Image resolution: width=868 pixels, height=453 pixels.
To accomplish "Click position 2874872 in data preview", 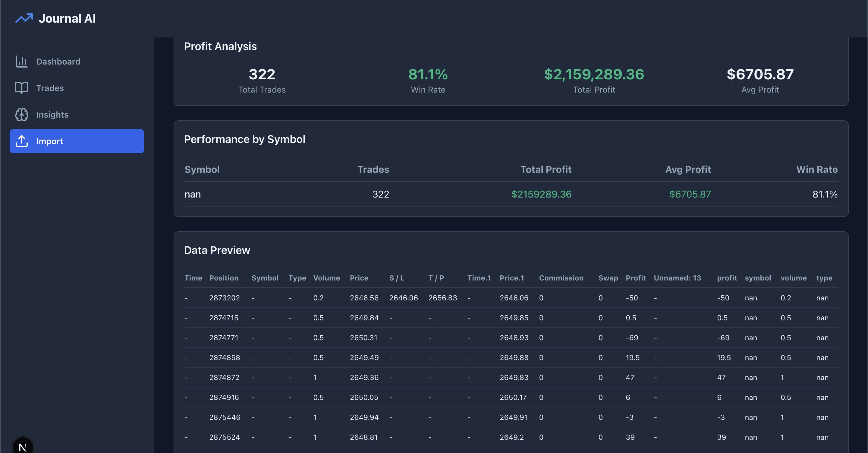I will tap(225, 377).
